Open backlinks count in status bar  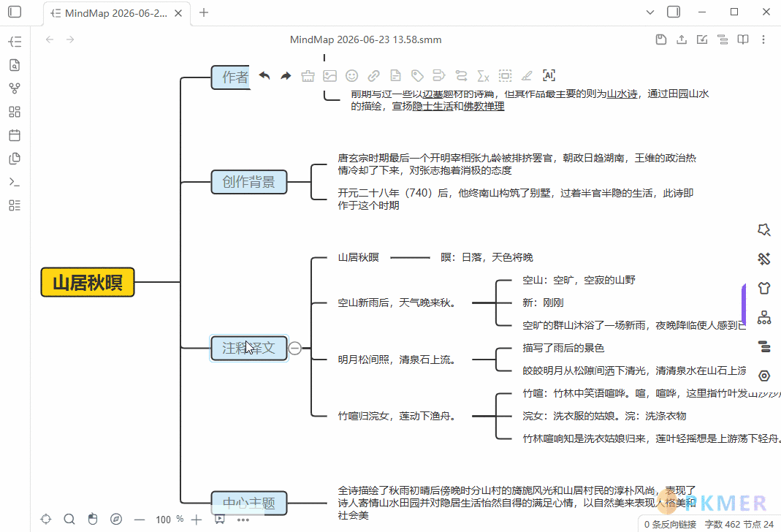pos(670,525)
